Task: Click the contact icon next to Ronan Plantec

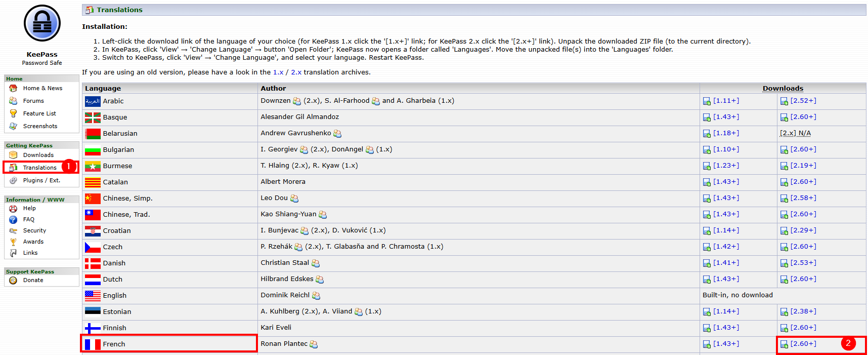Action: (314, 344)
